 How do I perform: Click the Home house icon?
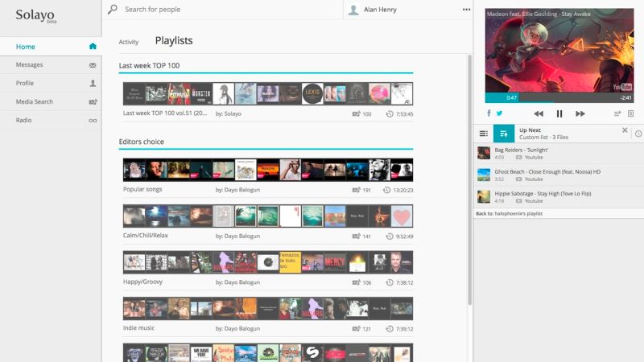[x=93, y=47]
